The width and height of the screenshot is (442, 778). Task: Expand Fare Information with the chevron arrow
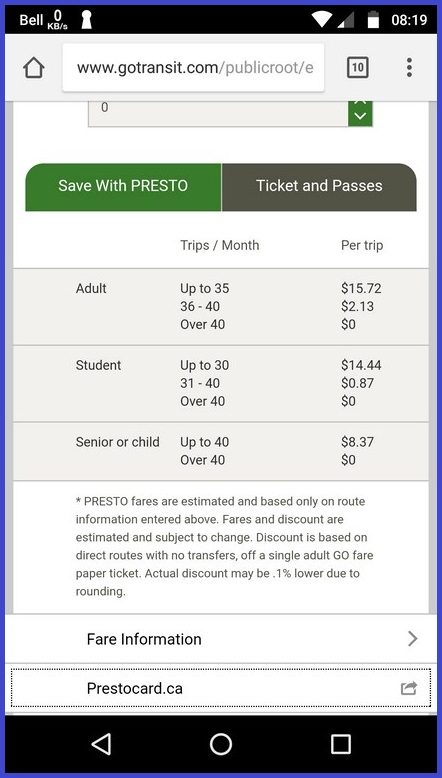coord(412,639)
